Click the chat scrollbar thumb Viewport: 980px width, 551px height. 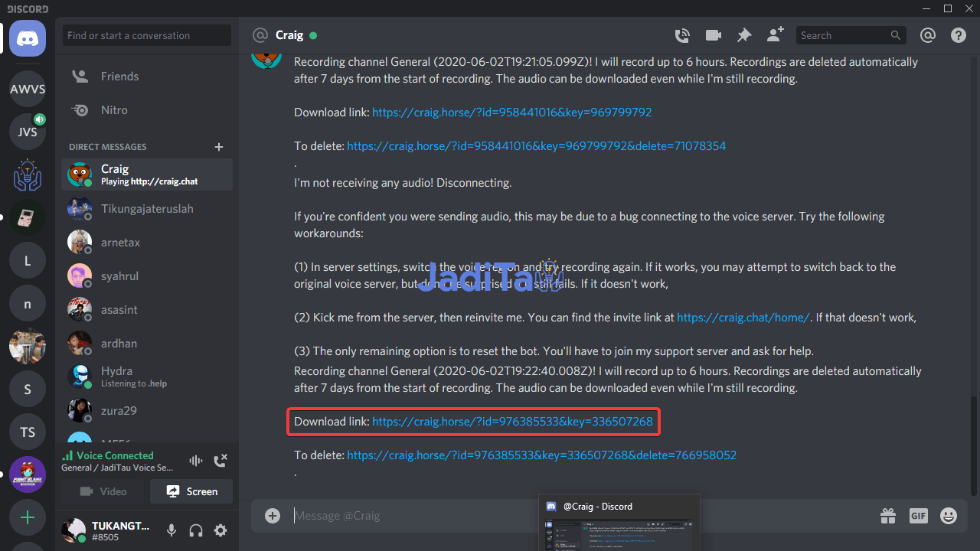974,447
